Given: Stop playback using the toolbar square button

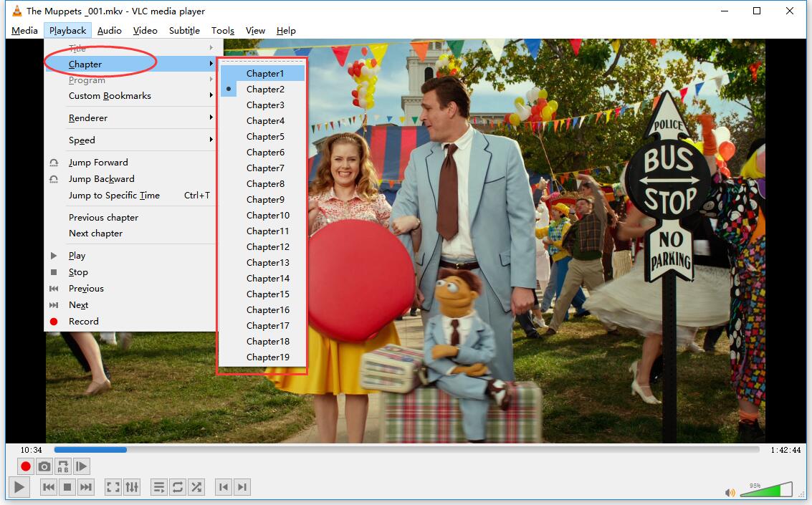Looking at the screenshot, I should coord(67,487).
